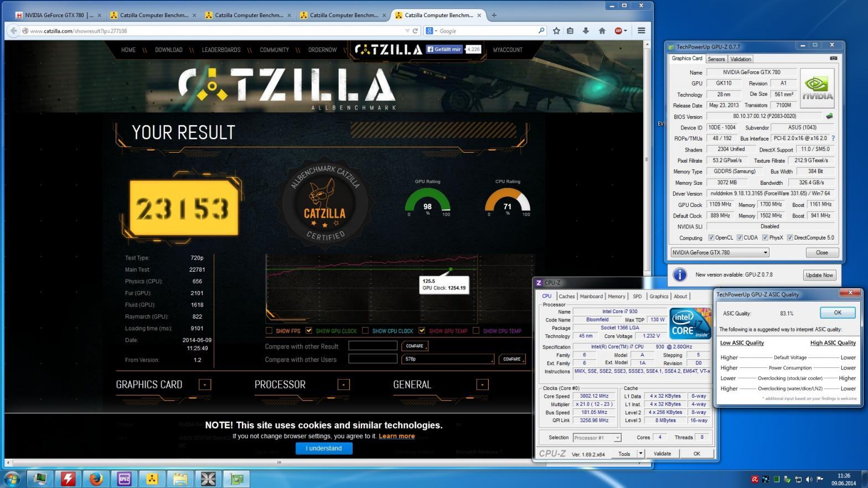Switch to SPD tab in CPU-Z
The width and height of the screenshot is (868, 488).
click(637, 296)
